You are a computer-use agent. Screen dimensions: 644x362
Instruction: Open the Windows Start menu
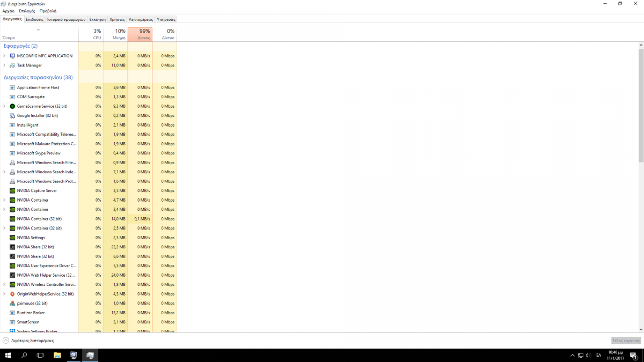coord(8,355)
